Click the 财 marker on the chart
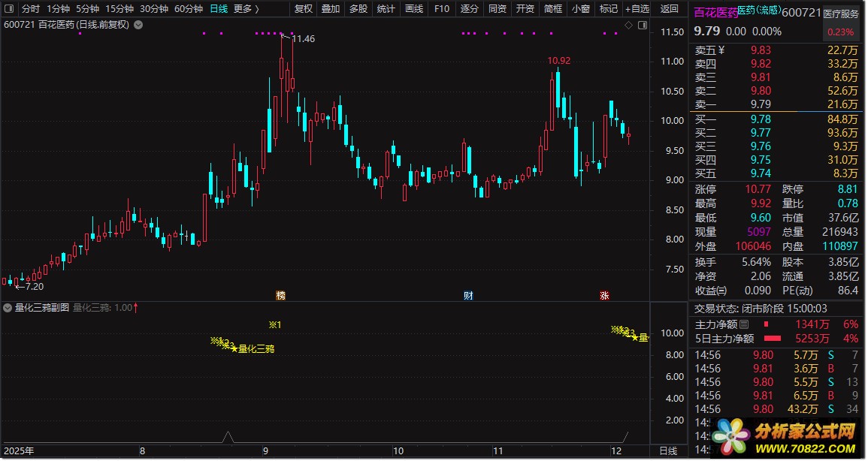The image size is (868, 461). pos(468,296)
